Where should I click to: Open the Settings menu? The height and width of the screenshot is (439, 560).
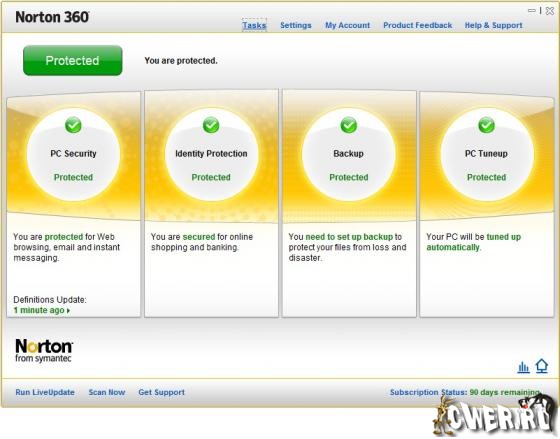296,25
